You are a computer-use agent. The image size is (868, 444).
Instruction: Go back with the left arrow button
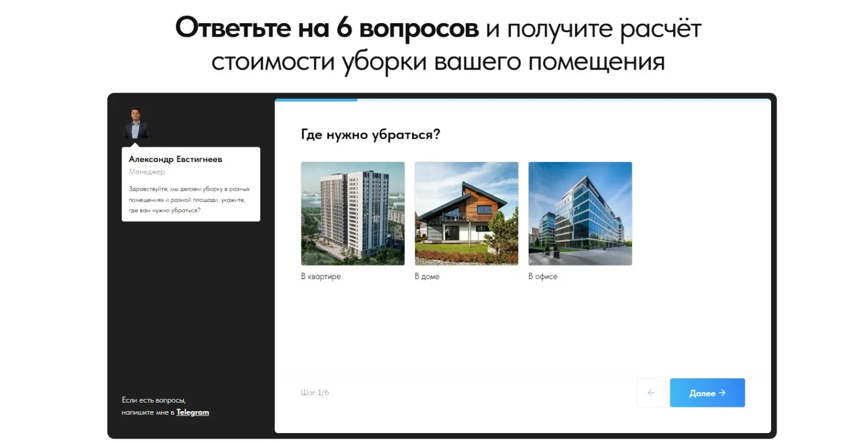pyautogui.click(x=651, y=393)
